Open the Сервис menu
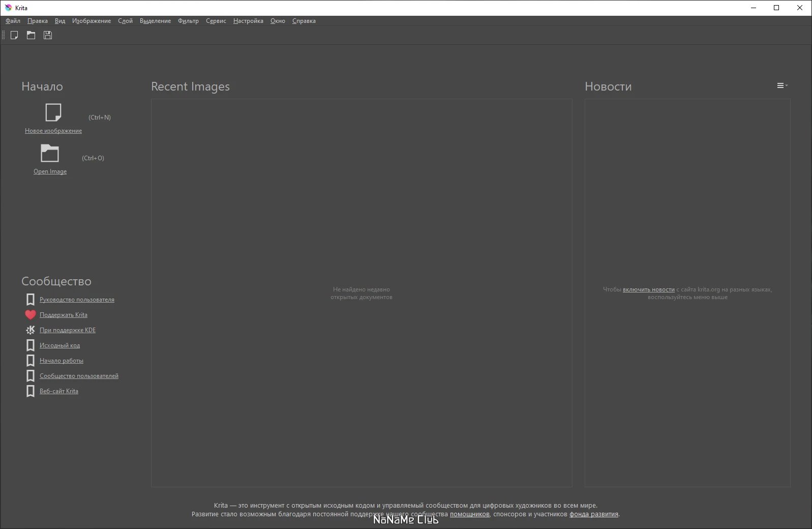The height and width of the screenshot is (529, 812). point(216,21)
